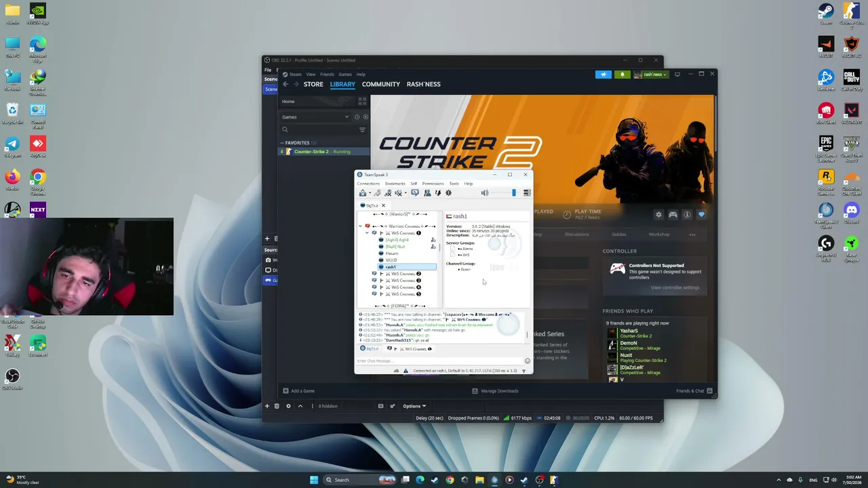868x488 pixels.
Task: Toggle TeamSpeak subscribe channels icon
Action: (415, 193)
